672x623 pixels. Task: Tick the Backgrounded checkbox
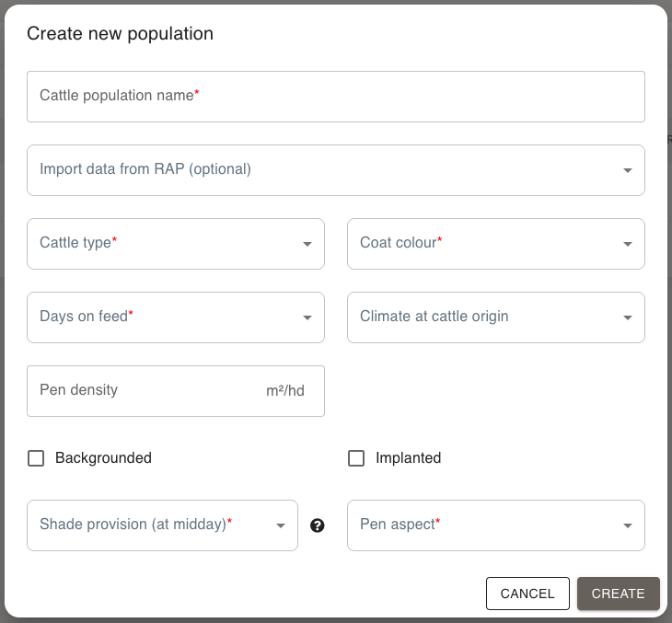click(36, 458)
